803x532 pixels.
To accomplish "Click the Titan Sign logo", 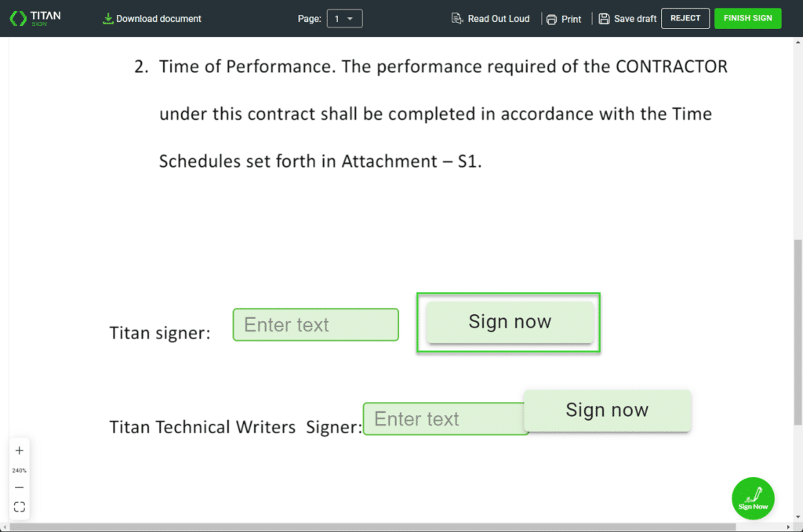I will tap(35, 18).
